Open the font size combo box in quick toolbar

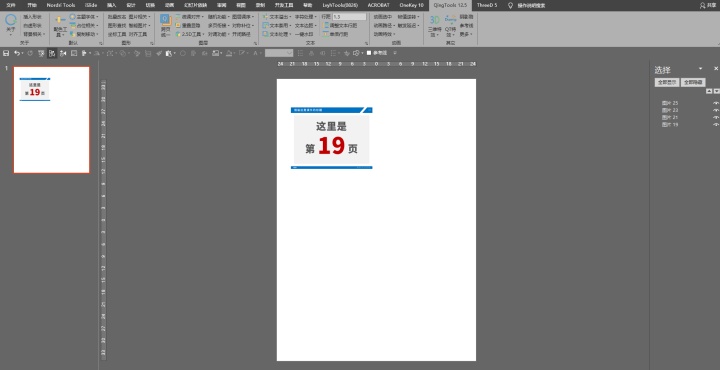279,53
